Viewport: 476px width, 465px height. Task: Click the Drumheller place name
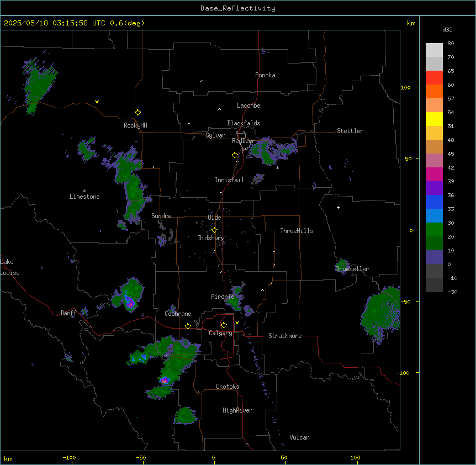[352, 269]
